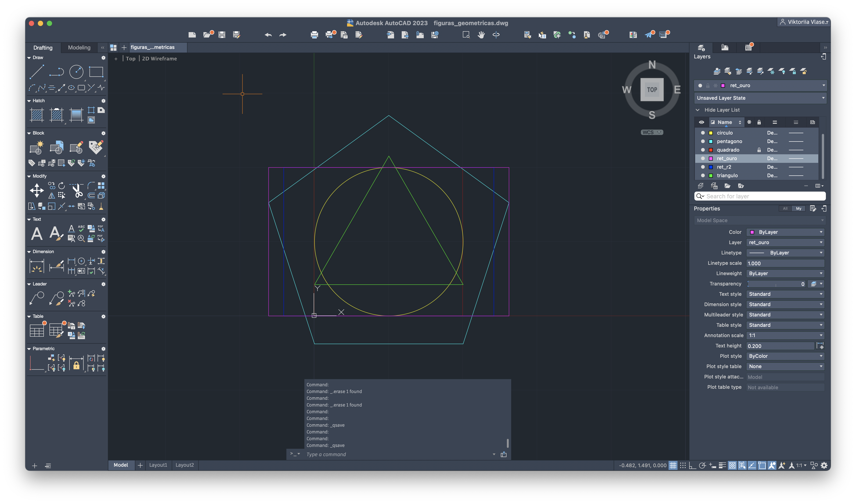Click the Pan hand tool
Screen dimensions: 856x504
point(481,35)
